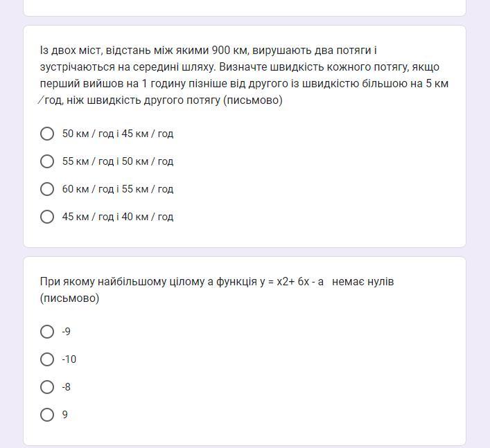Select the radio button for 50 км / год і 45 км / год
Image resolution: width=490 pixels, height=448 pixels.
point(47,134)
